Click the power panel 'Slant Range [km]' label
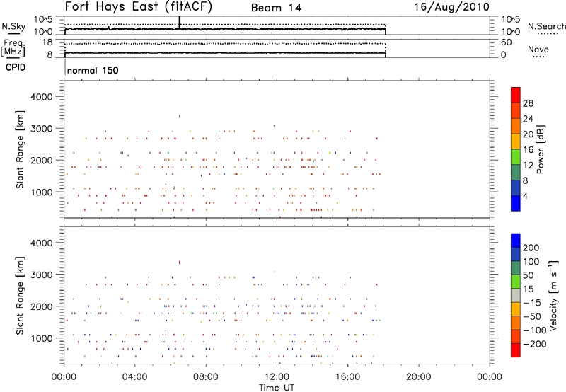Screen dimensions: 566x392 click(x=20, y=149)
